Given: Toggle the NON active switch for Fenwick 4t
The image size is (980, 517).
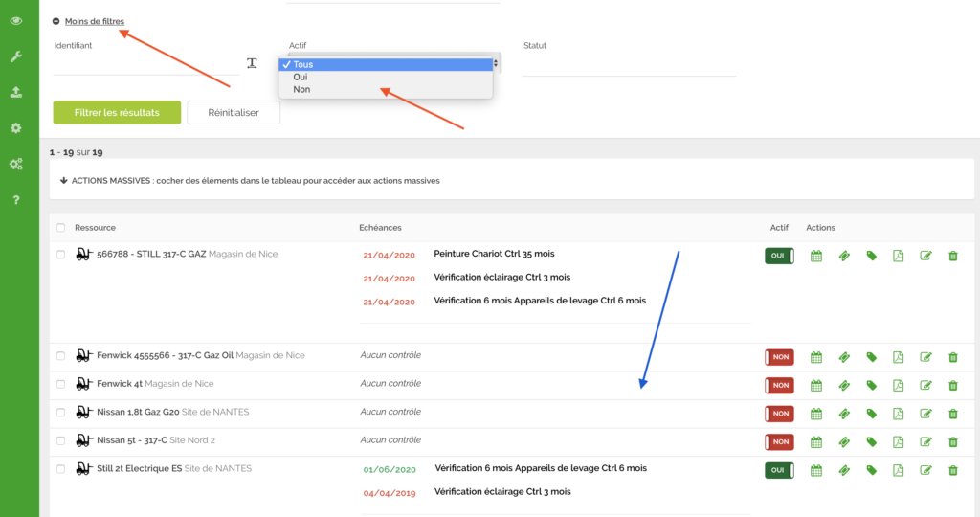Looking at the screenshot, I should click(x=779, y=385).
